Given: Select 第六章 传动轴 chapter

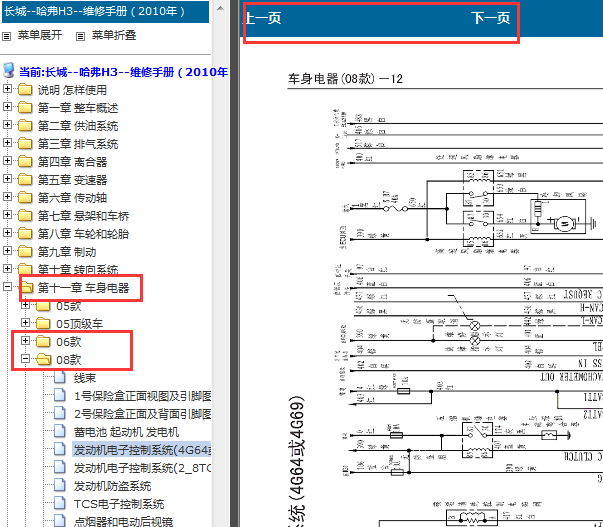Looking at the screenshot, I should (x=72, y=198).
